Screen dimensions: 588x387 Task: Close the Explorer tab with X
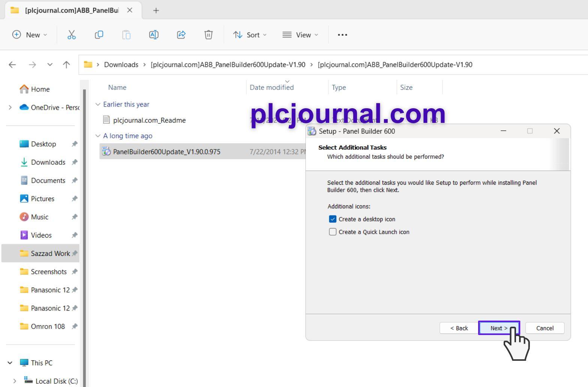click(x=130, y=10)
